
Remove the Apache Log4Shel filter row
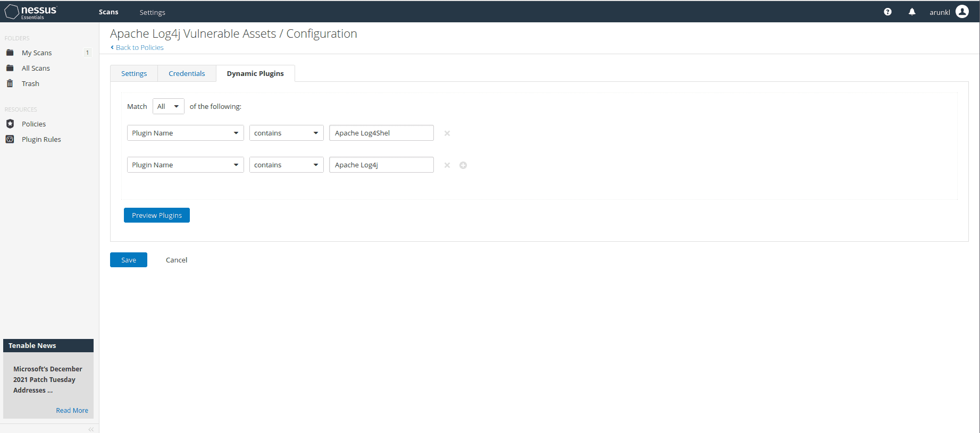coord(447,133)
